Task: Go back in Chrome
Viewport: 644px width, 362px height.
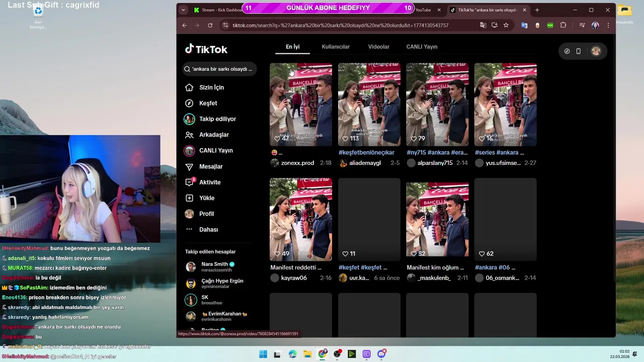Action: point(184,25)
